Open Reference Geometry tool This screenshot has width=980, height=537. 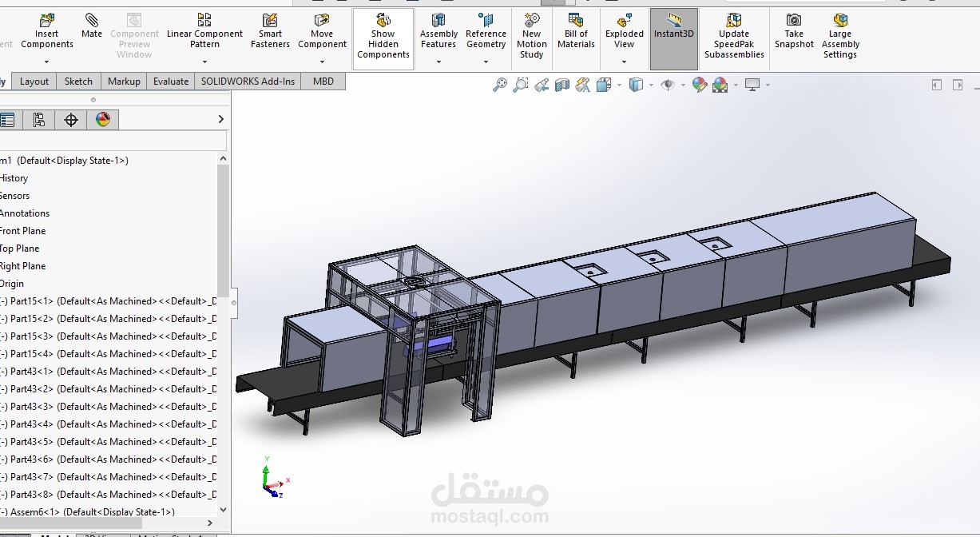tap(486, 32)
